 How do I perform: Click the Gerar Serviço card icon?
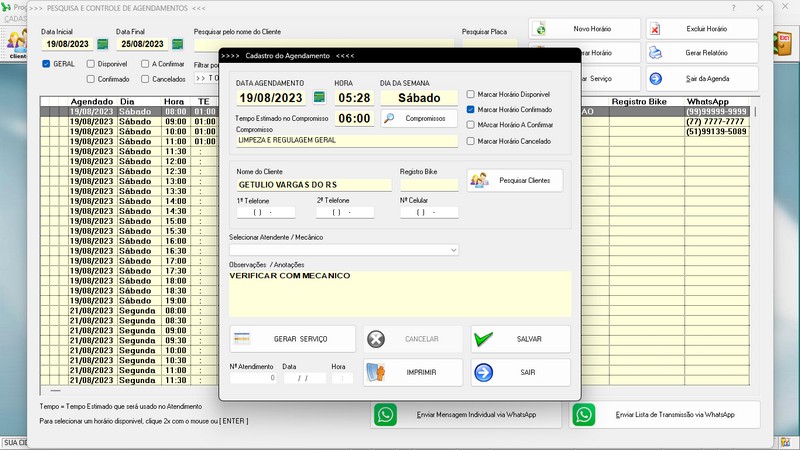click(x=242, y=339)
